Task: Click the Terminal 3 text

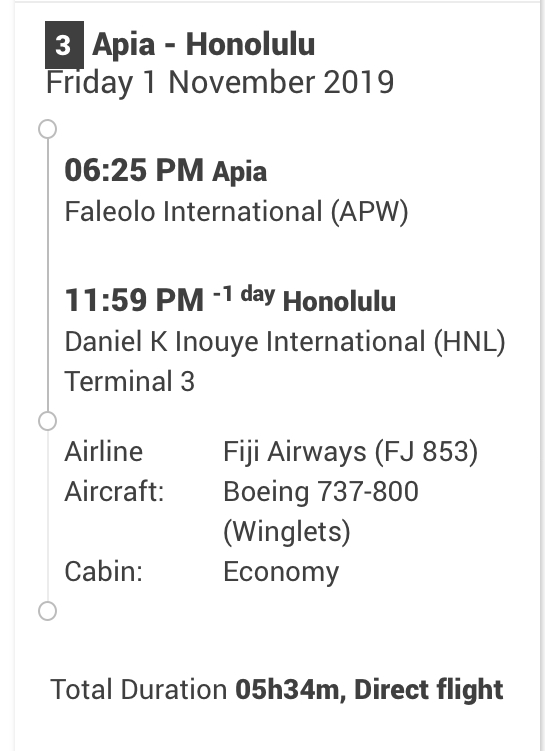Action: click(130, 382)
